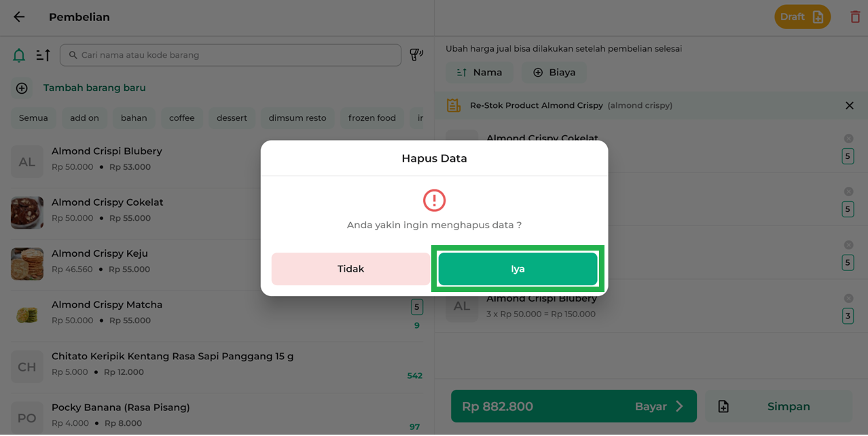868x436 pixels.
Task: Close the Re-Stok Product Almond Crispy banner
Action: (x=849, y=105)
